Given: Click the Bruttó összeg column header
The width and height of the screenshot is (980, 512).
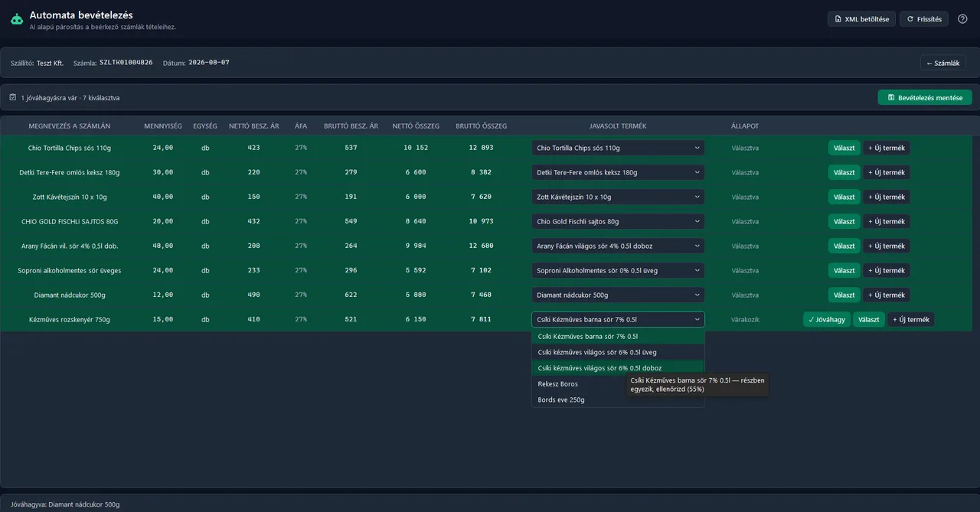Looking at the screenshot, I should 482,126.
